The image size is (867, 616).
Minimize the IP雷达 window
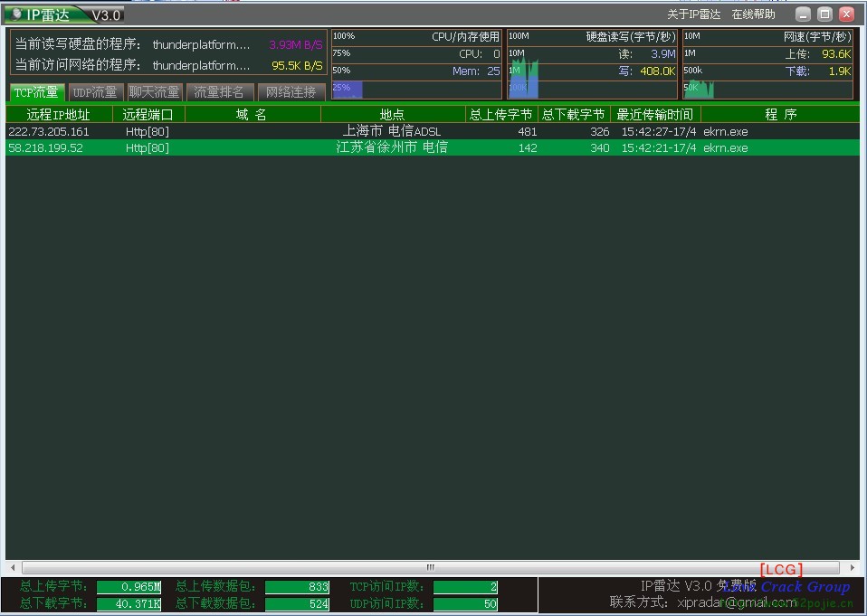804,14
